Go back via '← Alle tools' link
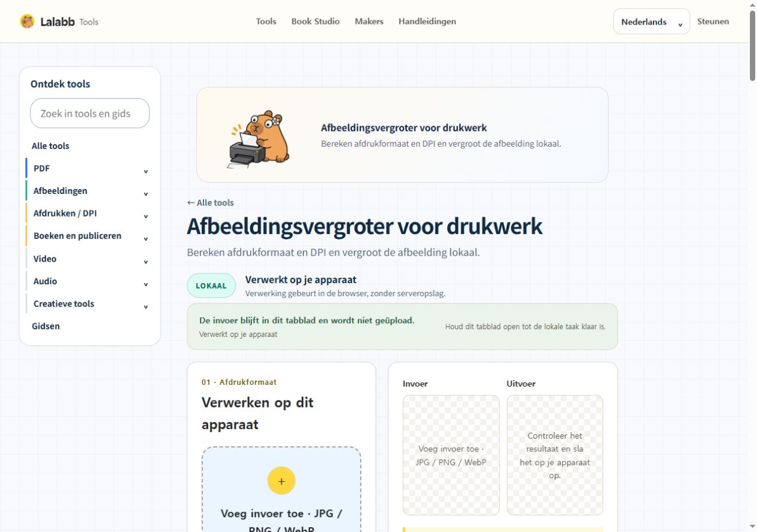Image resolution: width=757 pixels, height=532 pixels. [x=210, y=203]
